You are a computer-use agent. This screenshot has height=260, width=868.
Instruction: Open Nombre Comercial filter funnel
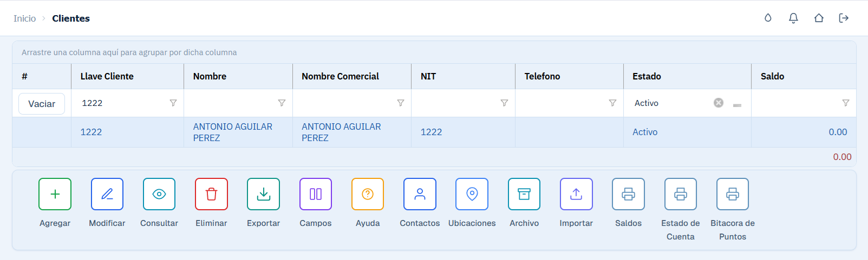(401, 103)
